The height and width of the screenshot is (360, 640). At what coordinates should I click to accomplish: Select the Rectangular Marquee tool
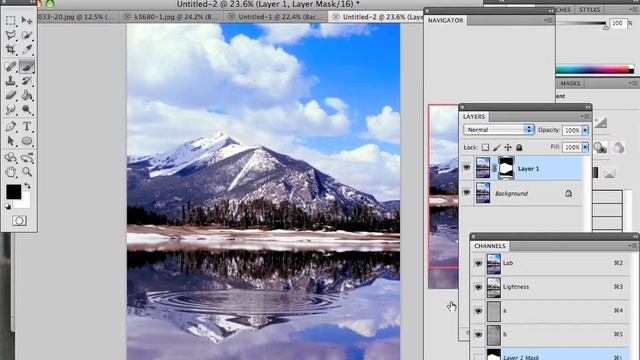tap(11, 20)
